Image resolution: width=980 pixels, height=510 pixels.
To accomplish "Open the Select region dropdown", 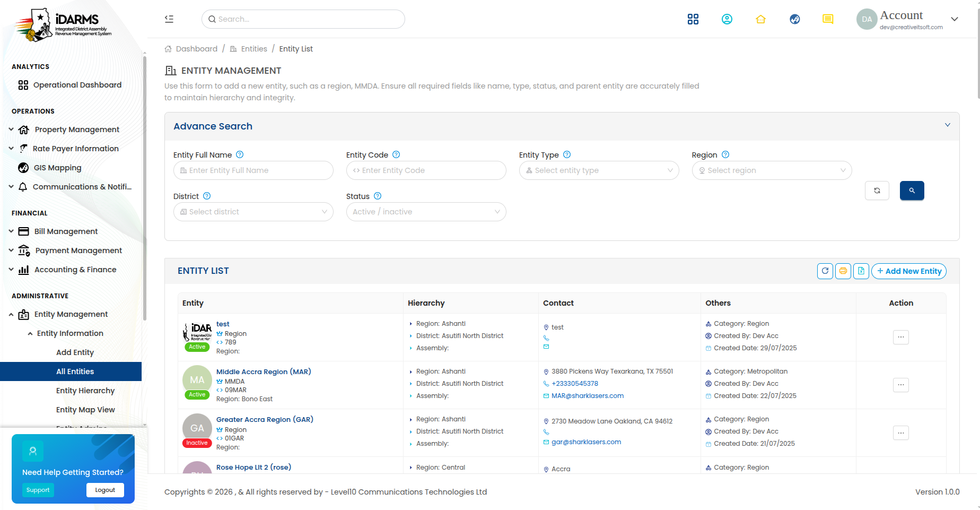I will click(x=772, y=170).
